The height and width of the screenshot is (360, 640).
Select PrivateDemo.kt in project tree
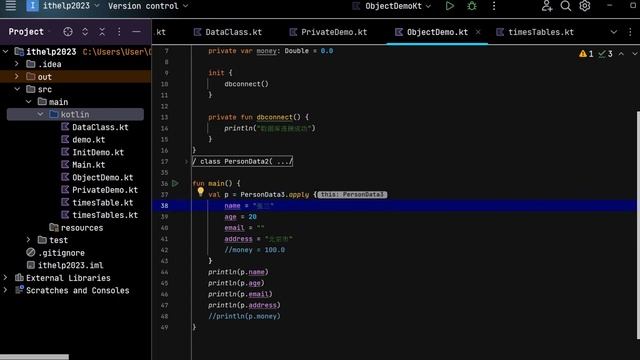99,190
